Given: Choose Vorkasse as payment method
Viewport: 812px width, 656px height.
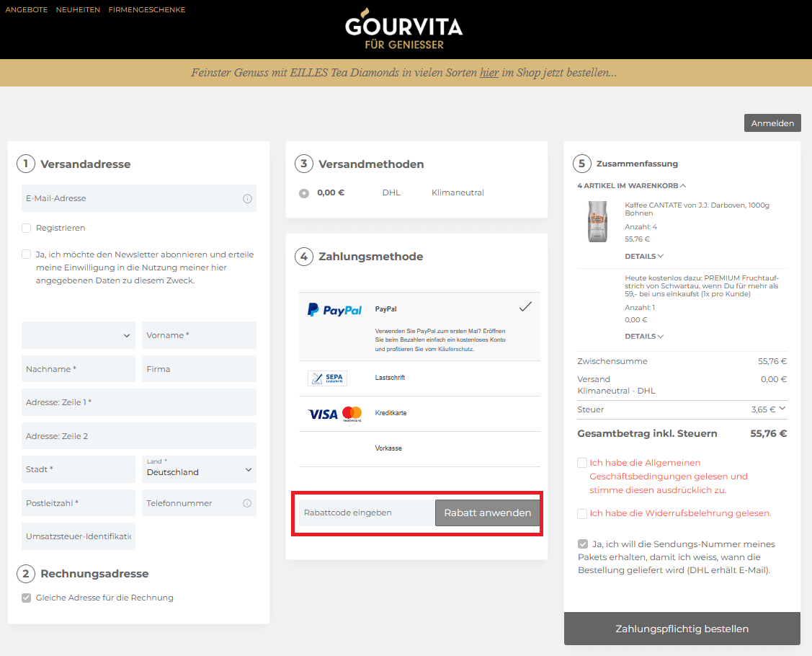Looking at the screenshot, I should tap(419, 448).
